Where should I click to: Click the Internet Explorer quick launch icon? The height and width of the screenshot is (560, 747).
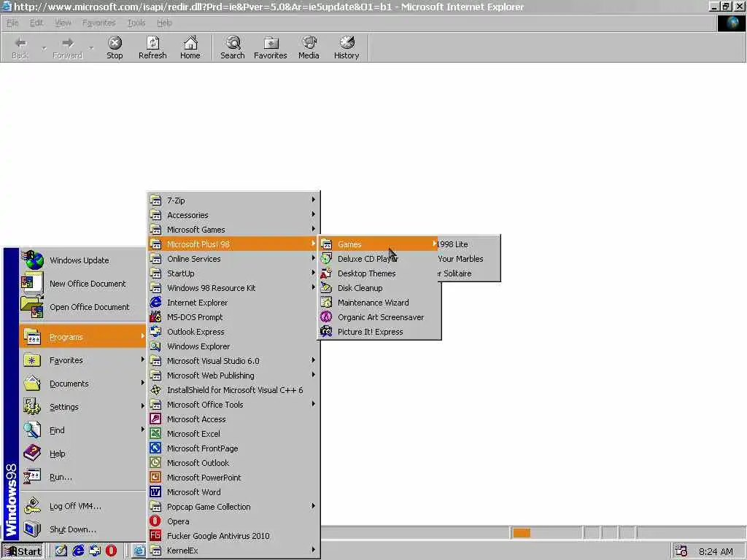pos(78,551)
